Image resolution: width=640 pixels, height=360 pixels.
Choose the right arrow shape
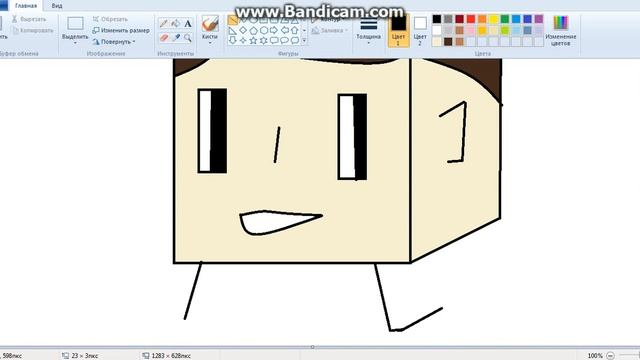(x=274, y=31)
